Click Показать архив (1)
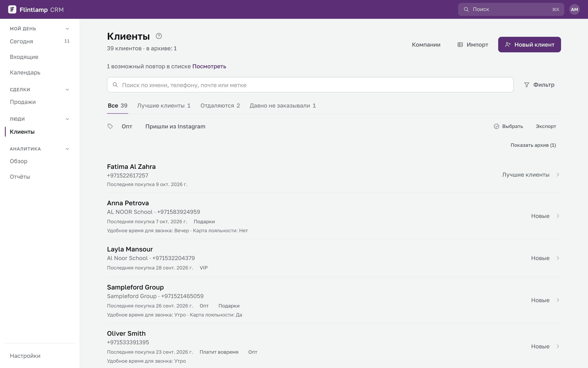The height and width of the screenshot is (368, 588). pyautogui.click(x=533, y=145)
